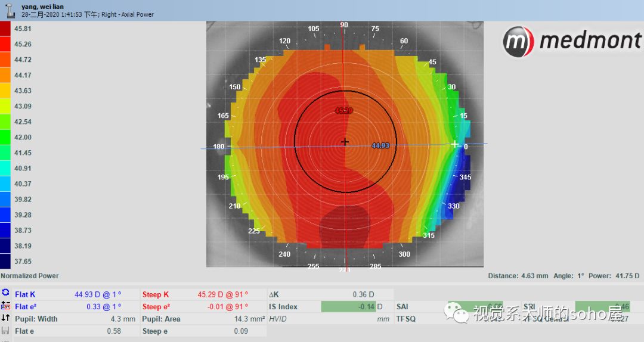Click the 44.93 flat reading on map

(380, 145)
